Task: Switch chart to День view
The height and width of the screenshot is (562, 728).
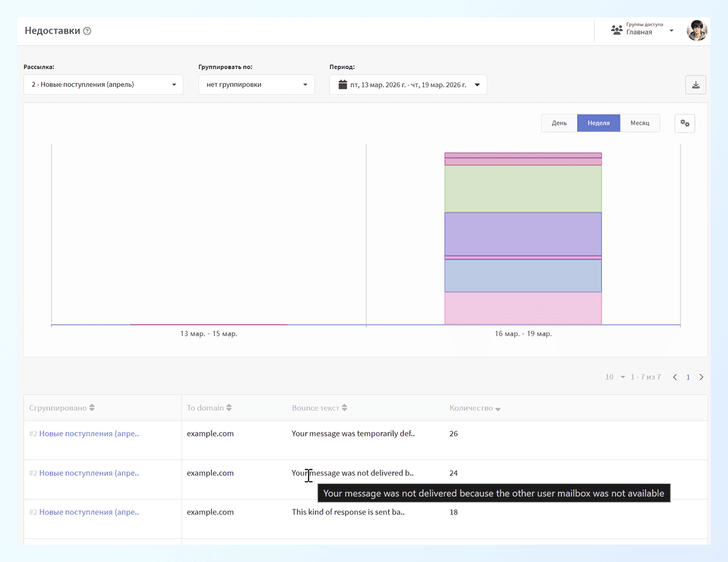Action: (559, 123)
